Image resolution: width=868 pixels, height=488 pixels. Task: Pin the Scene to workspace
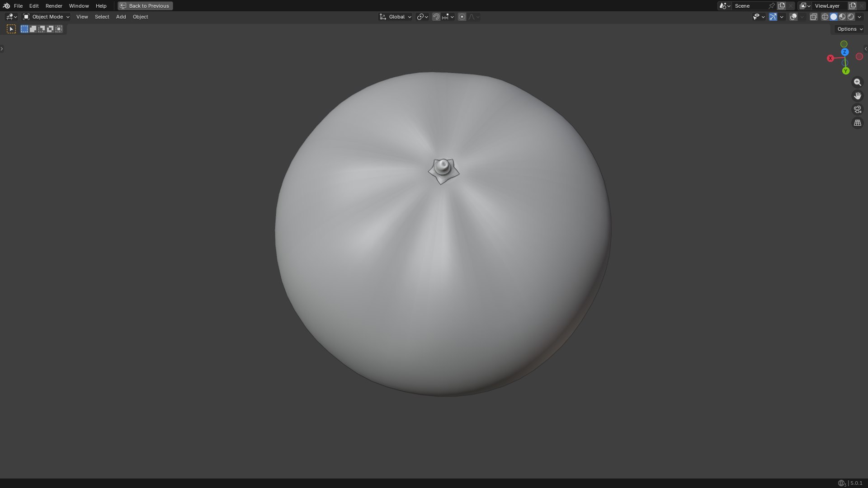tap(772, 6)
